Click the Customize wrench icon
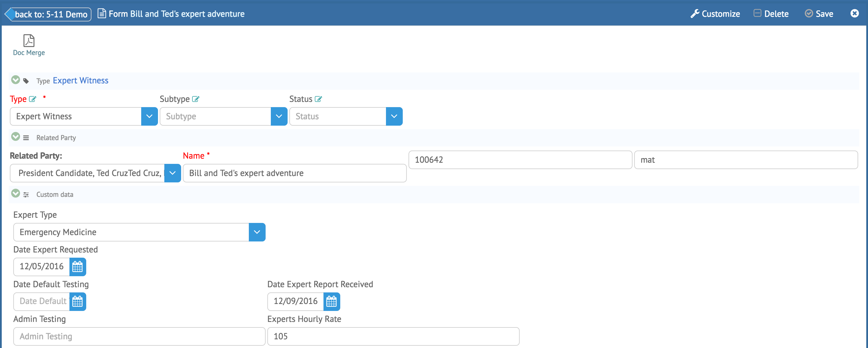The width and height of the screenshot is (868, 348). click(x=694, y=14)
